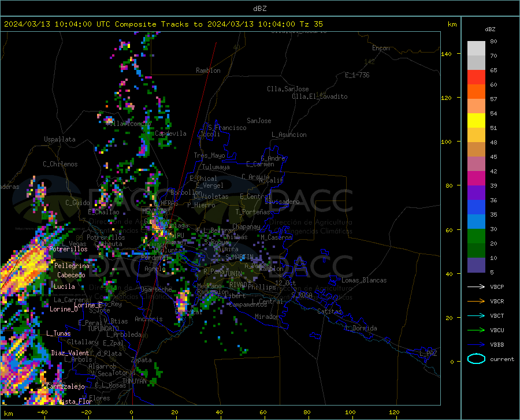Click the 'L_Dormida' map label
Viewport: 520px width, 420px height.
(361, 328)
